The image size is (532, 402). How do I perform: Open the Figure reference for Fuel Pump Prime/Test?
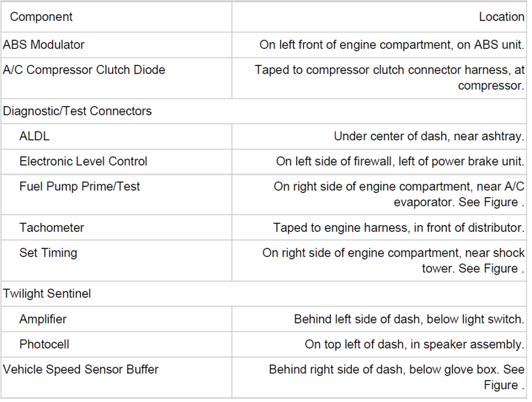(488, 202)
